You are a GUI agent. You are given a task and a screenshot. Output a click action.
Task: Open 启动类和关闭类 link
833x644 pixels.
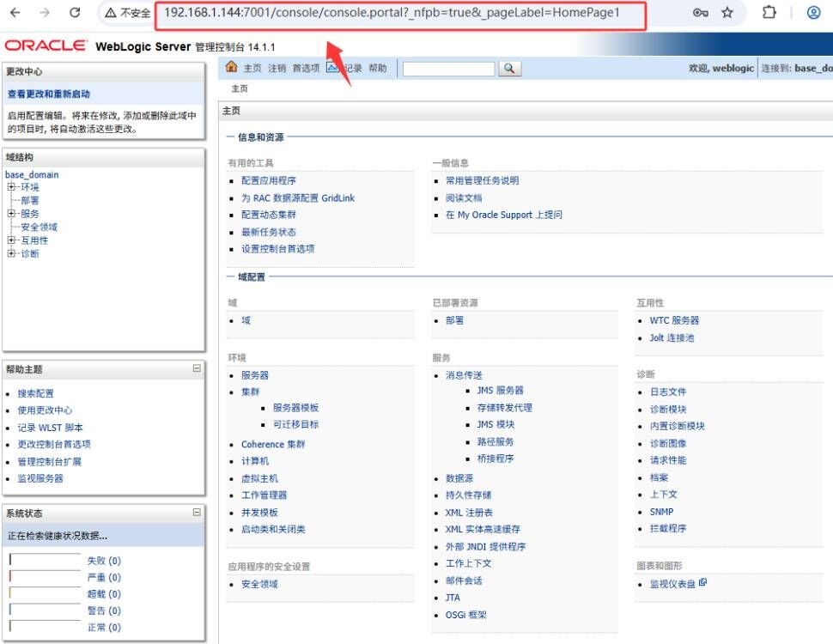[273, 529]
